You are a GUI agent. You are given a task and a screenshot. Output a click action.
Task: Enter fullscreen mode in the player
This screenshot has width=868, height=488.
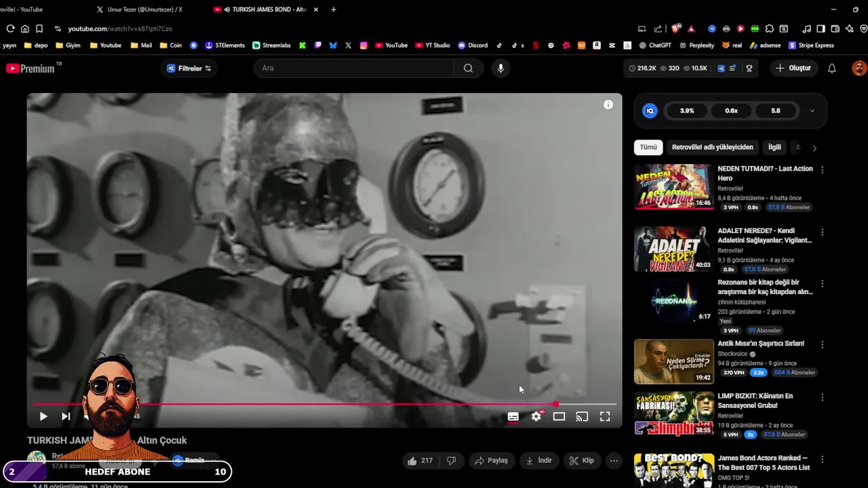pyautogui.click(x=605, y=417)
